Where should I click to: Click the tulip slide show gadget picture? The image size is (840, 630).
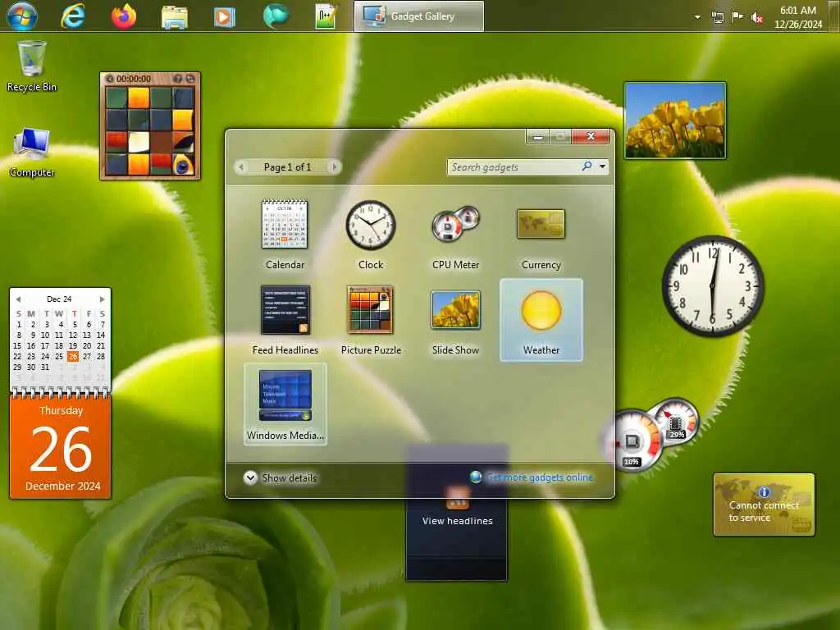coord(675,121)
